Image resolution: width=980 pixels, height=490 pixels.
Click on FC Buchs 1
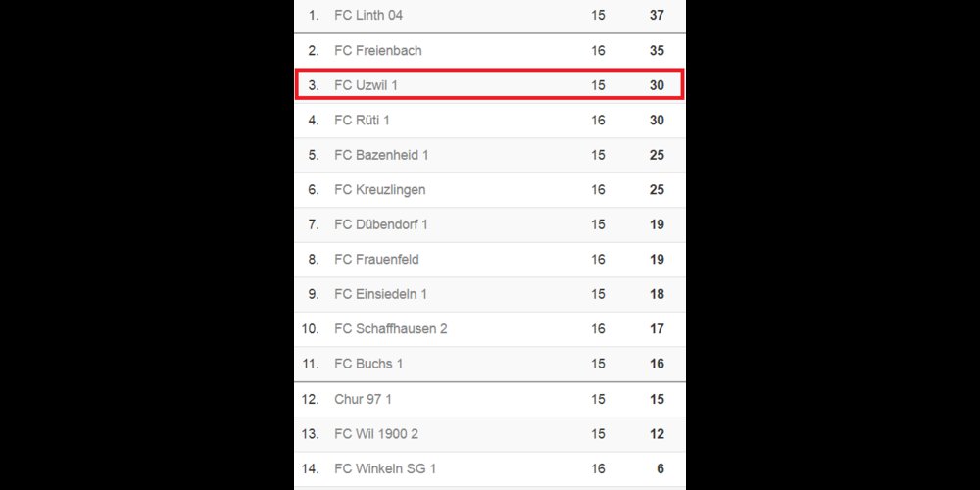click(368, 364)
